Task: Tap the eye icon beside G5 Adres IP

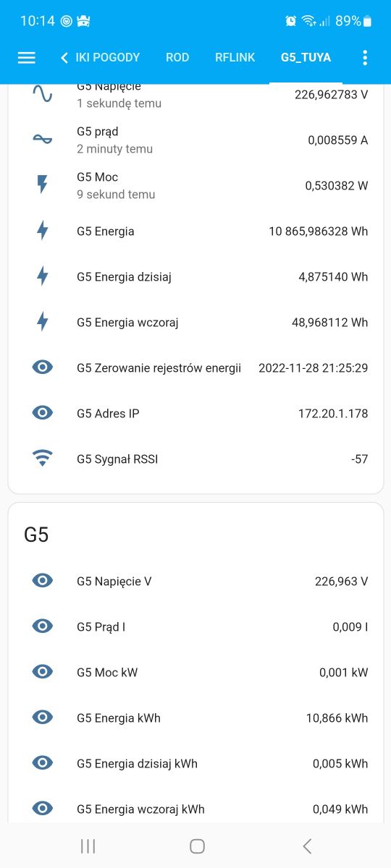Action: (43, 413)
